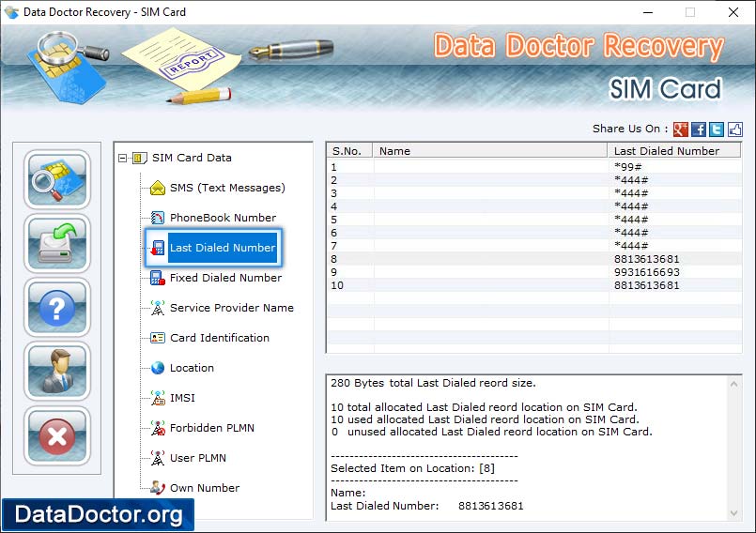Image resolution: width=756 pixels, height=533 pixels.
Task: Close the Data Doctor Recovery window
Action: (733, 12)
